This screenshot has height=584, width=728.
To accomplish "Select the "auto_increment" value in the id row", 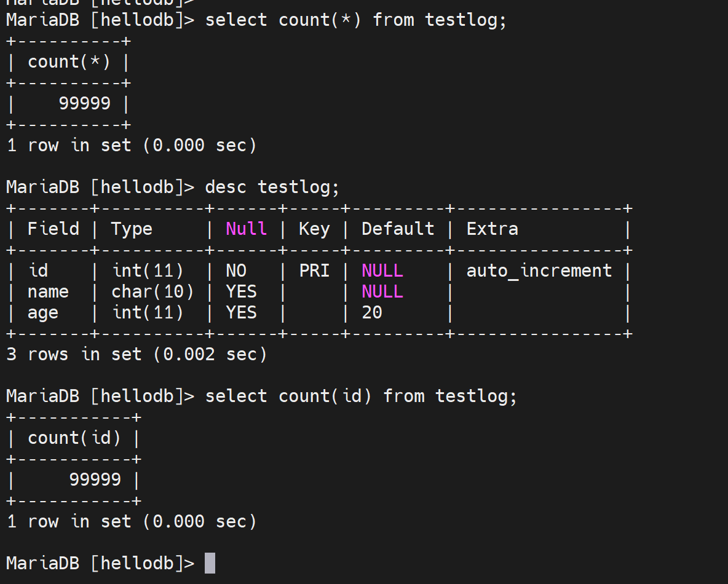I will click(539, 270).
